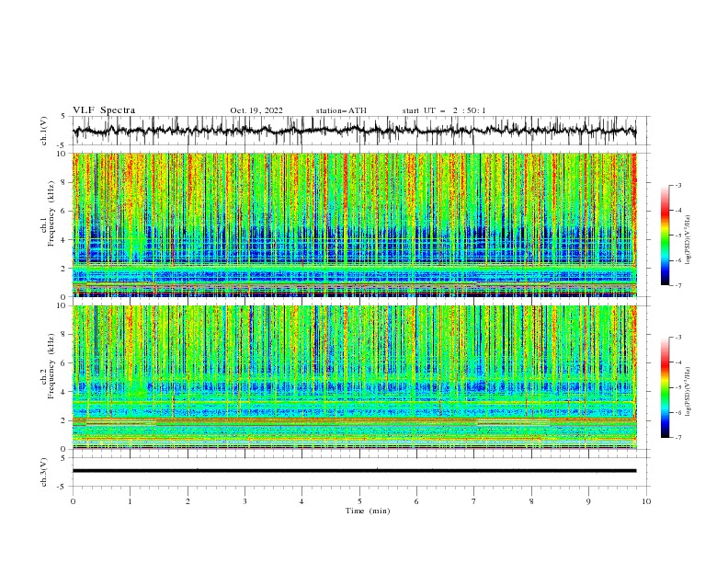Click the 'start UT = 2:50:1' label

tap(444, 110)
